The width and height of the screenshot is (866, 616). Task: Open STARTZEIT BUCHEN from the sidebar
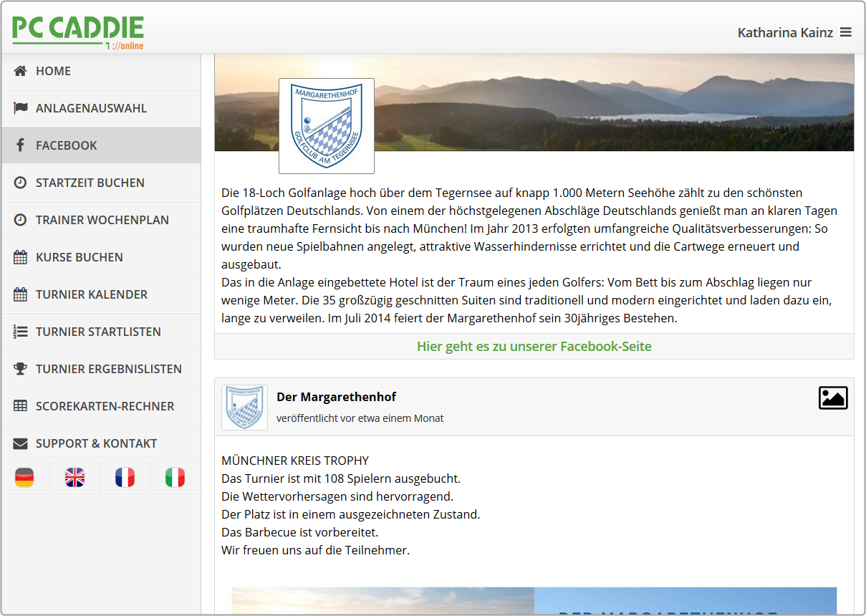coord(101,183)
